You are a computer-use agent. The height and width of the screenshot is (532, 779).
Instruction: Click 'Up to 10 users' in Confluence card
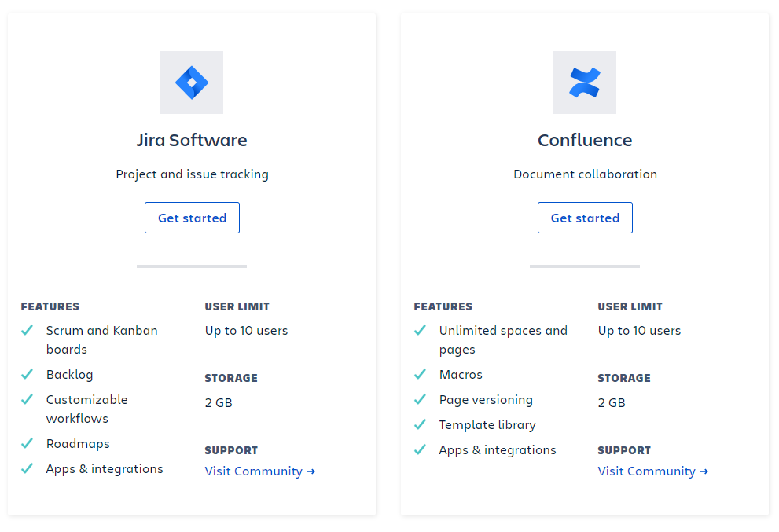639,331
